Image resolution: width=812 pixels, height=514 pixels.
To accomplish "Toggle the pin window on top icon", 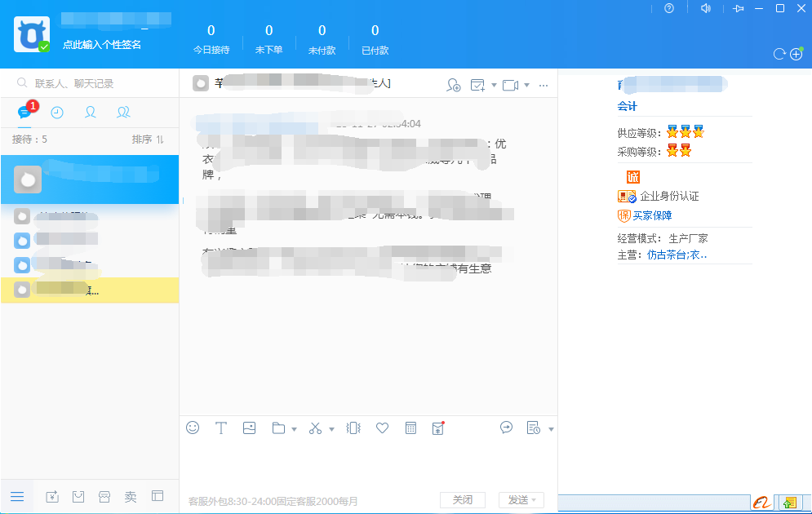I will tap(739, 8).
